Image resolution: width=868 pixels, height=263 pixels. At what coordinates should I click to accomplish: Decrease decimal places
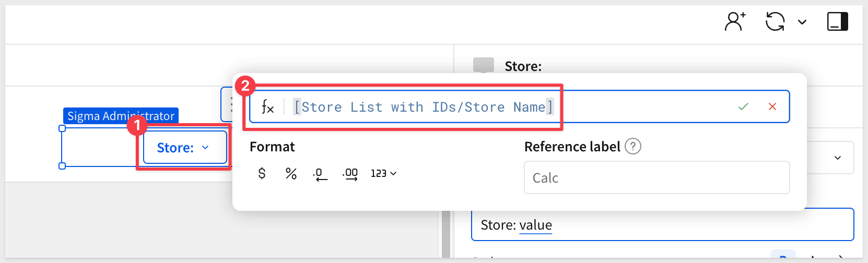(320, 174)
